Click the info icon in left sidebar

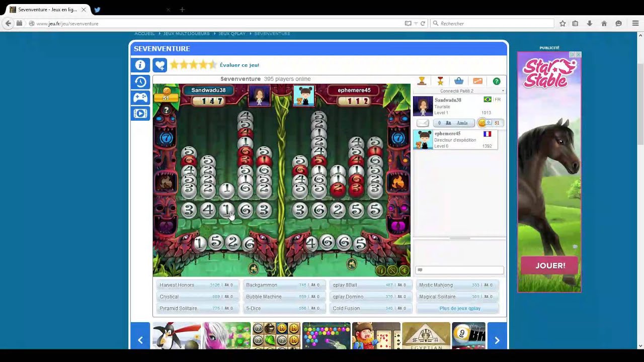tap(140, 65)
